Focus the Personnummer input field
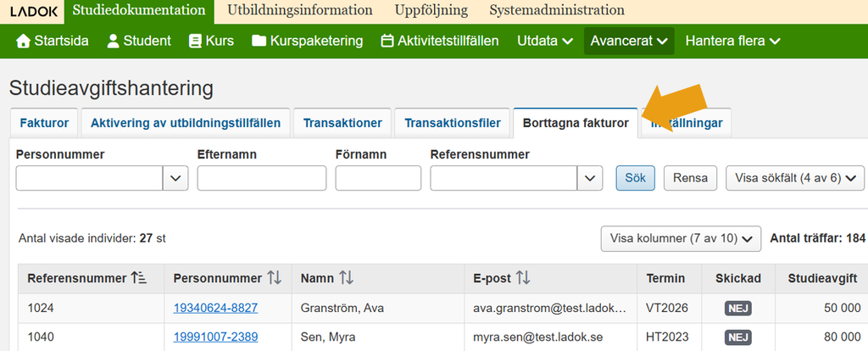Image resolution: width=868 pixels, height=351 pixels. (x=89, y=178)
